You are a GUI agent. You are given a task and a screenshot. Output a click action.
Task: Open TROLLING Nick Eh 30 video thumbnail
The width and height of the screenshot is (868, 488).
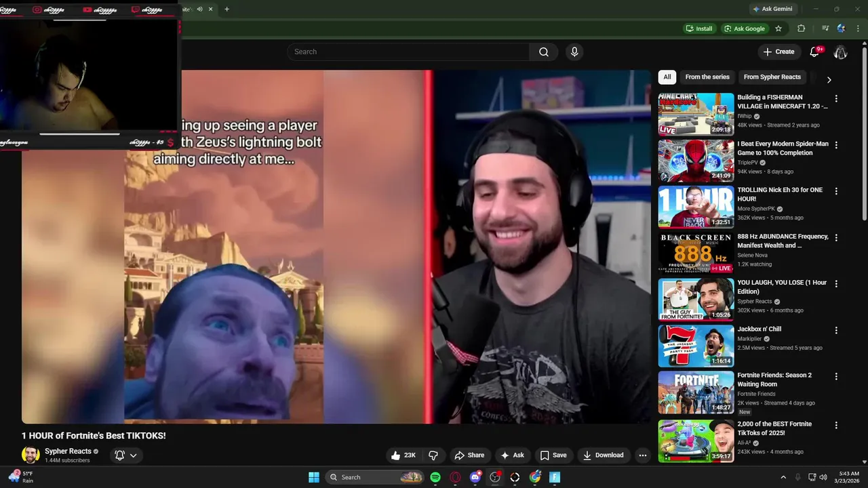[696, 207]
